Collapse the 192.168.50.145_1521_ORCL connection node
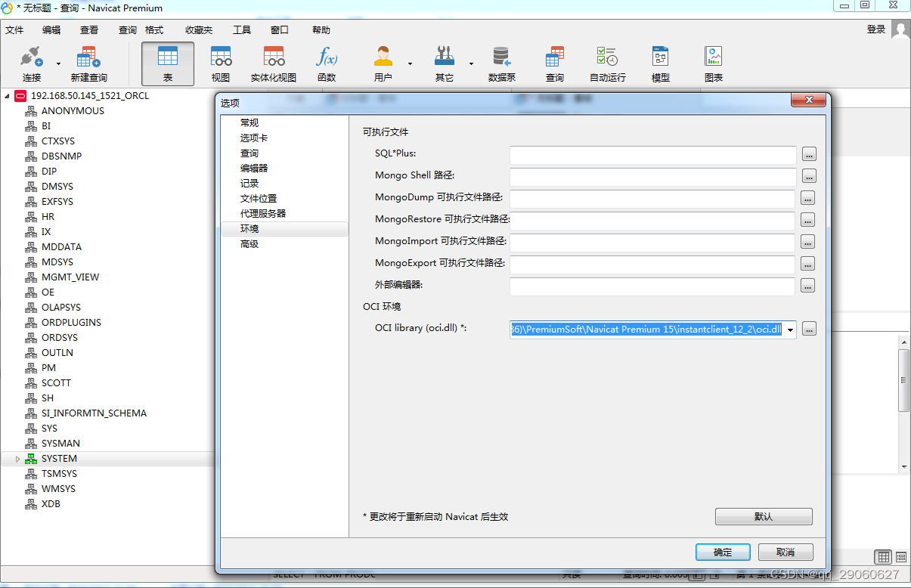Screen dimensions: 911x588 tap(8, 96)
